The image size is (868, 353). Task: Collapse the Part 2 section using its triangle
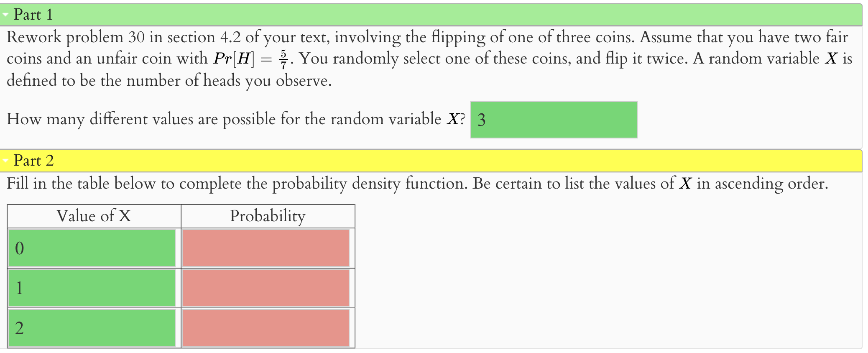point(5,161)
